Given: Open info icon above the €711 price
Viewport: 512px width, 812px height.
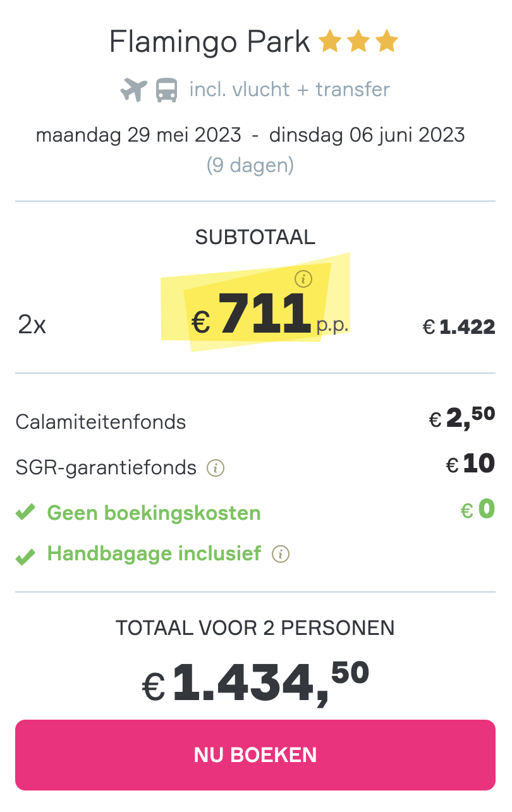Looking at the screenshot, I should point(304,278).
